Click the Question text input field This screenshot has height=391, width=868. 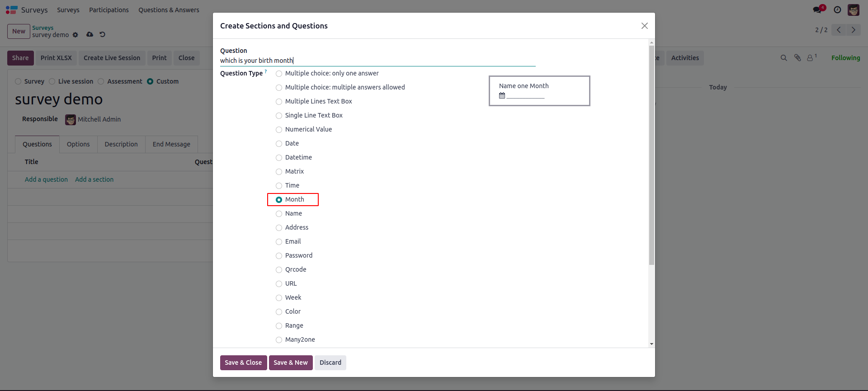377,61
